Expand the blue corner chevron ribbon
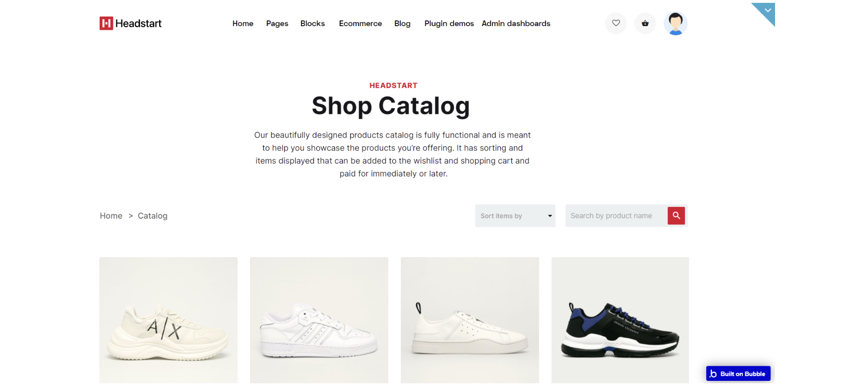 [x=766, y=11]
